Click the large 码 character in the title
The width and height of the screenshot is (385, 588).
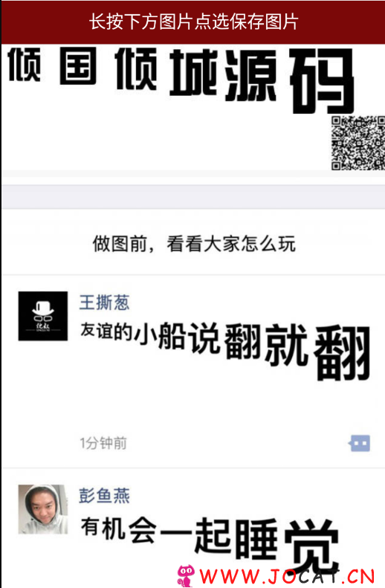pos(323,80)
